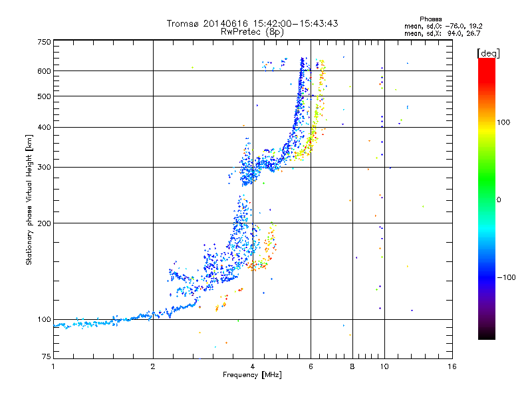532x399 pixels.
Task: Click the x-axis tick label '6'
Action: [x=311, y=366]
